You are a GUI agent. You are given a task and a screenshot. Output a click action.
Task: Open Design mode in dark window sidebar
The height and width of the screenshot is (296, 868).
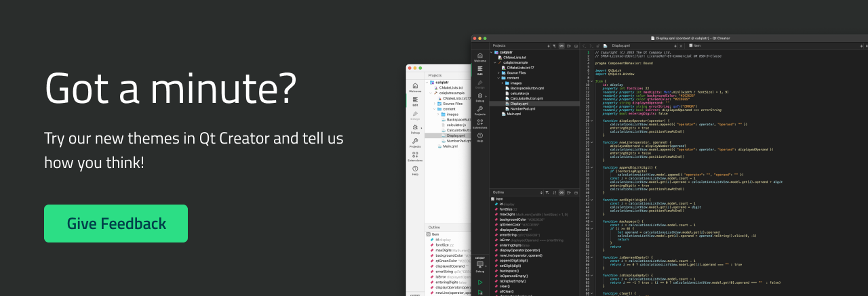(480, 83)
